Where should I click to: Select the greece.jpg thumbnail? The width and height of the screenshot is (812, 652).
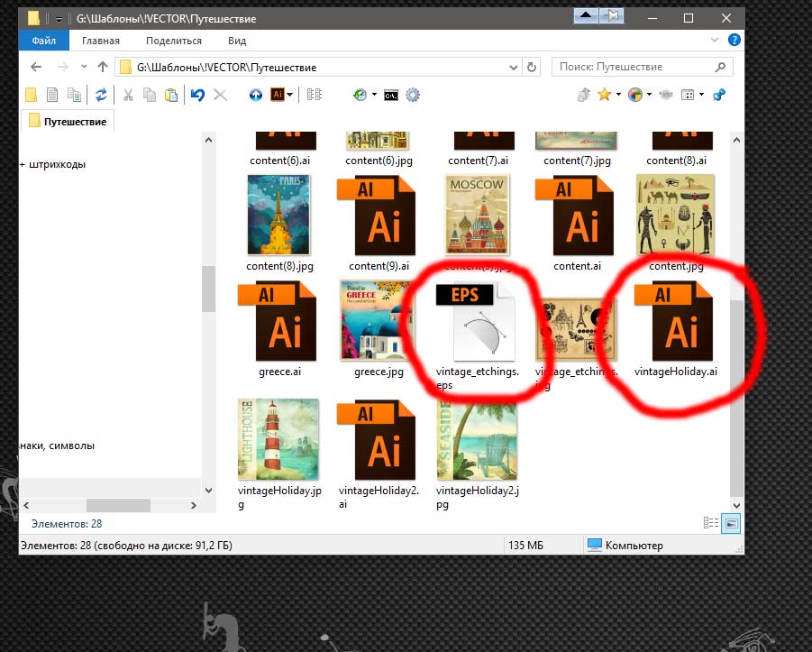(x=377, y=320)
